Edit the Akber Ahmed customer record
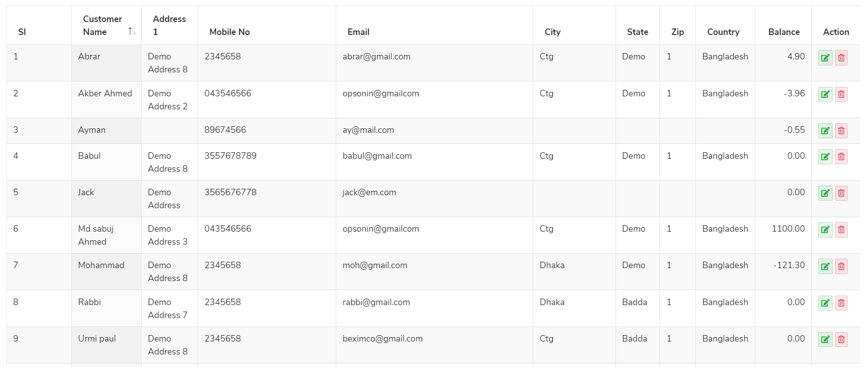 pyautogui.click(x=825, y=94)
